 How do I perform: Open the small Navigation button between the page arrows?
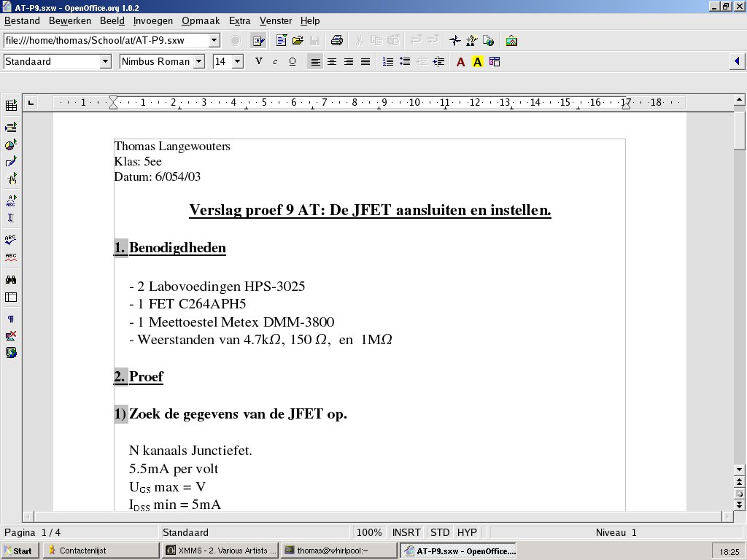pyautogui.click(x=740, y=494)
